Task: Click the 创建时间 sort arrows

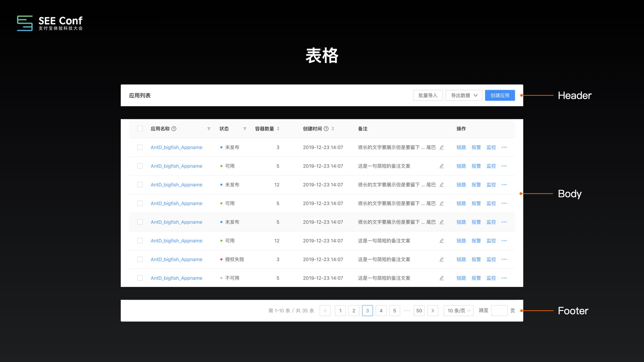Action: pyautogui.click(x=333, y=129)
